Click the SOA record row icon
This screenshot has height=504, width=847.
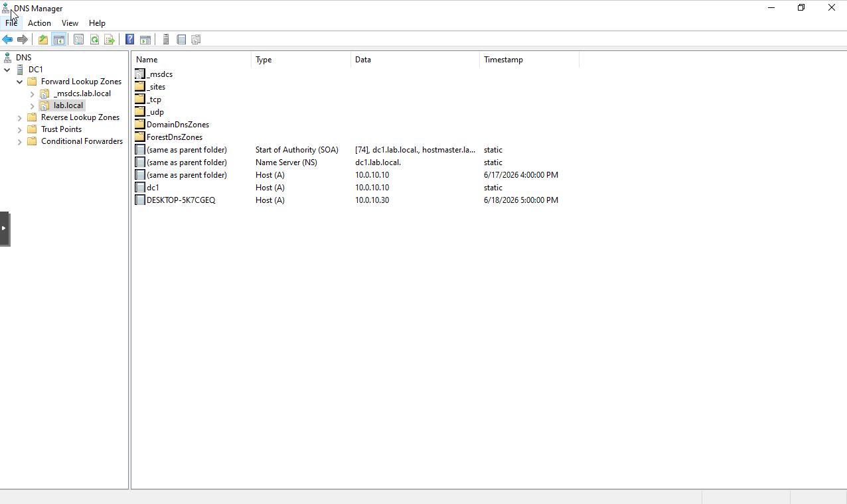point(140,150)
